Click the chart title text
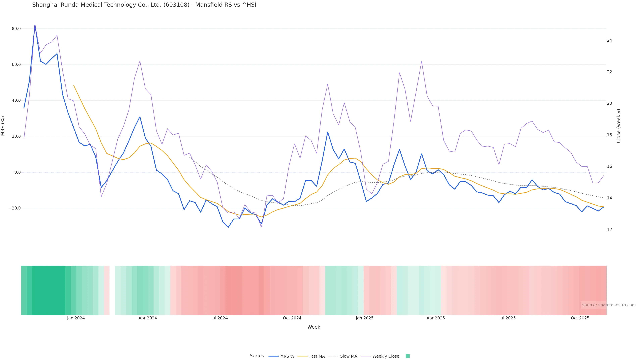 (144, 5)
